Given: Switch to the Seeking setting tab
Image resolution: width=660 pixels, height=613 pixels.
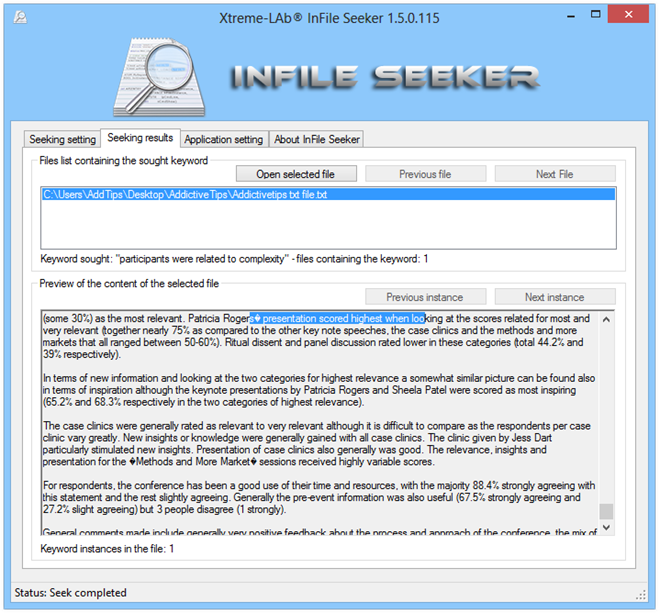Looking at the screenshot, I should (62, 139).
